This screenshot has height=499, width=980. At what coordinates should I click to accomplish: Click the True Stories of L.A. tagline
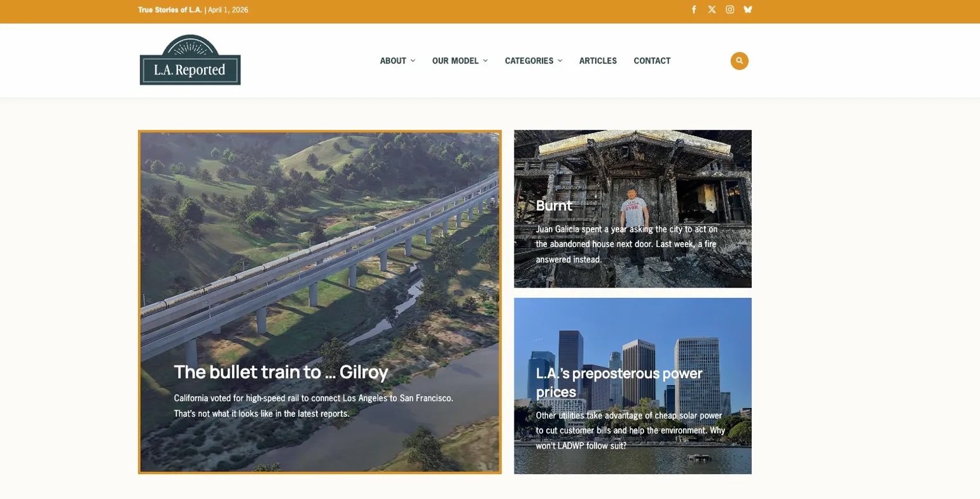[169, 10]
